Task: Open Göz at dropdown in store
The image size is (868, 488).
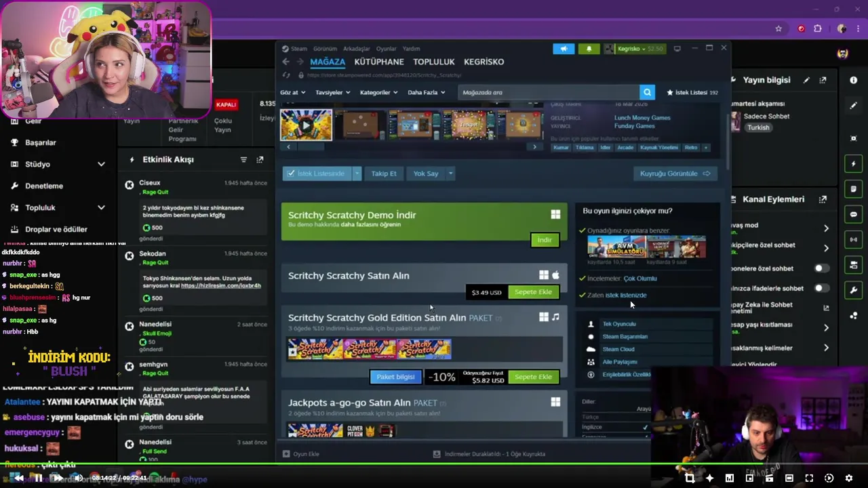Action: (x=293, y=92)
